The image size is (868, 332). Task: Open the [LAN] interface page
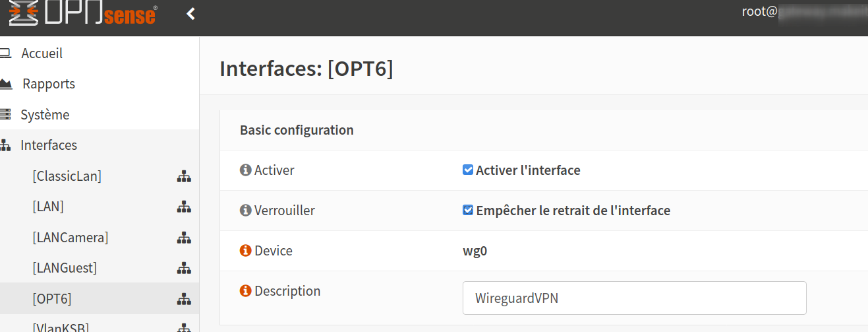(x=47, y=207)
